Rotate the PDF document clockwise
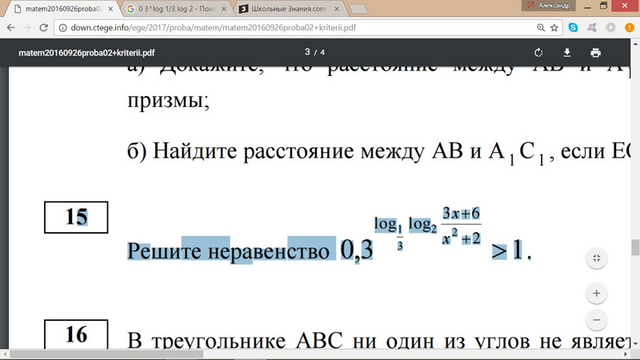The height and width of the screenshot is (360, 640). [x=538, y=53]
